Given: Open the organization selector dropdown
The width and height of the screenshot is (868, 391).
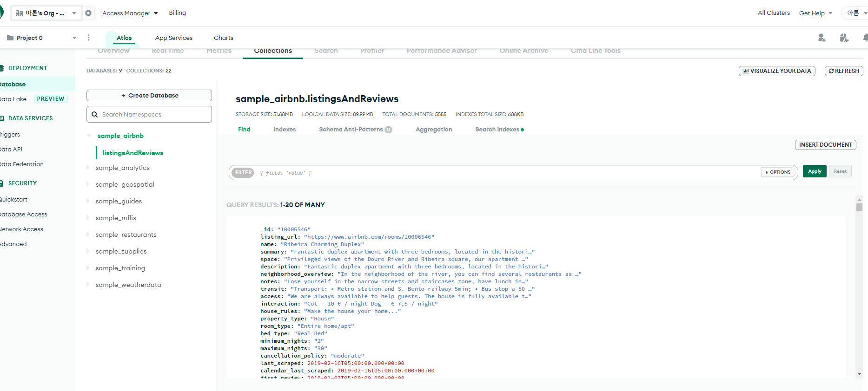Looking at the screenshot, I should tap(46, 13).
